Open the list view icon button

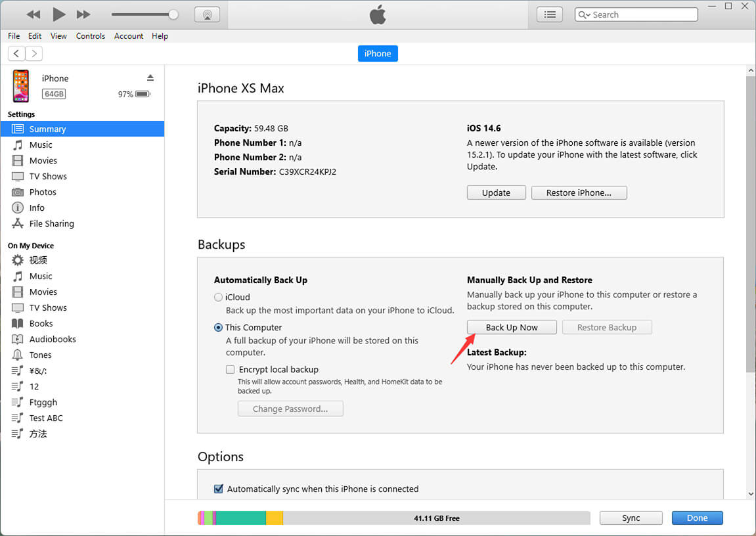[x=550, y=14]
